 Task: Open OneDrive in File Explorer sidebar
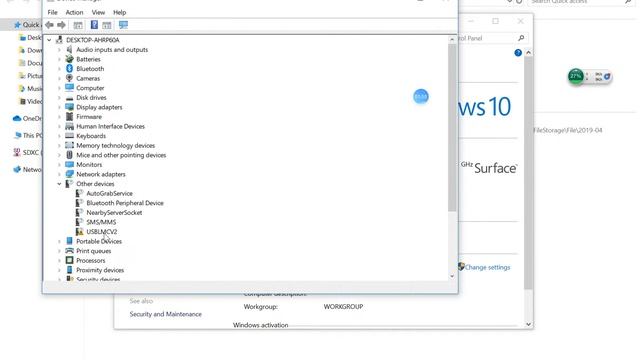pyautogui.click(x=27, y=118)
